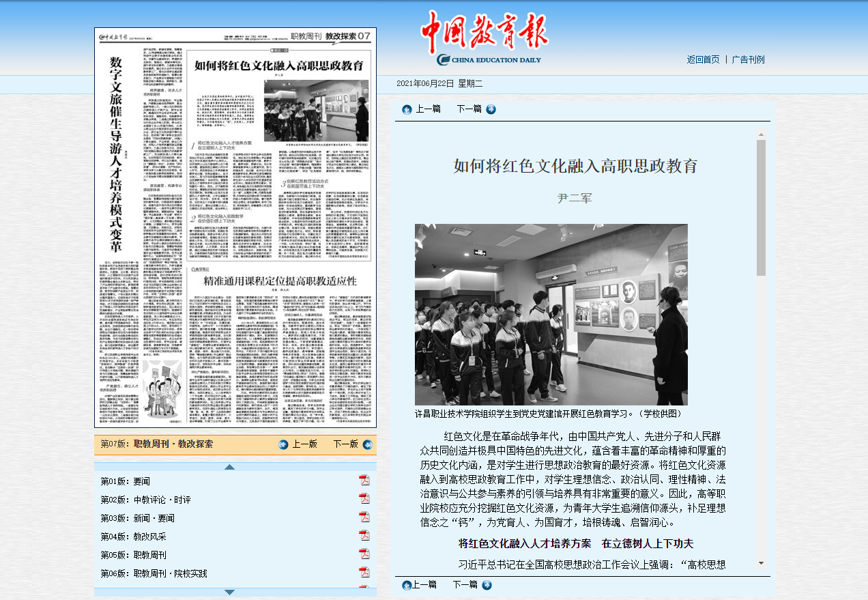This screenshot has height=600, width=868.
Task: Download the PDF for 第05版：职教周刊
Action: (x=364, y=554)
